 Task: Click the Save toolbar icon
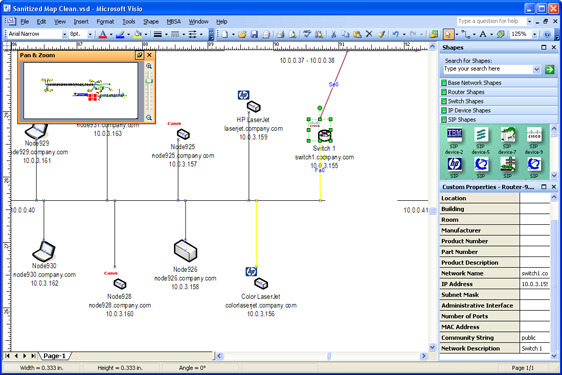click(254, 34)
